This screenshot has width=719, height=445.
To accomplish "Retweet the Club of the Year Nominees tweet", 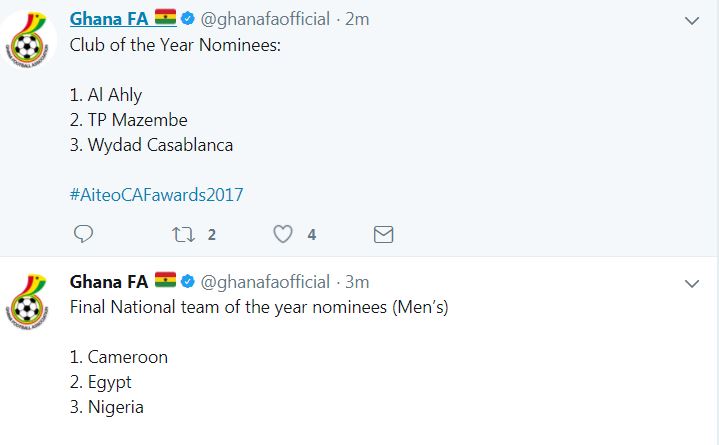I will (x=183, y=234).
